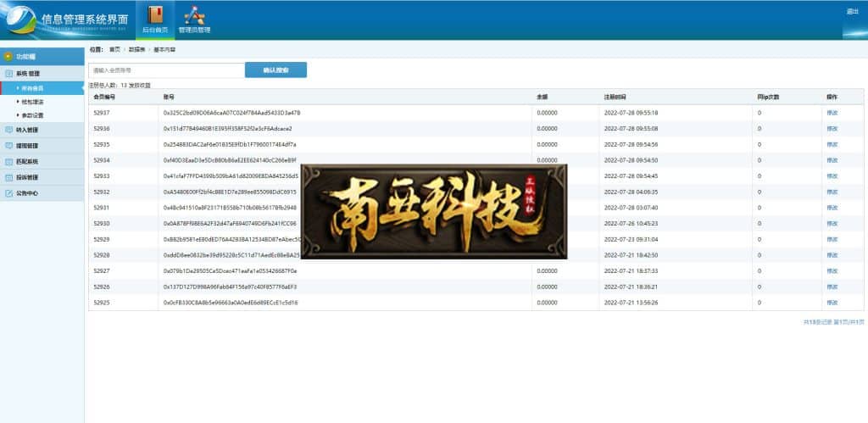The width and height of the screenshot is (868, 423).
Task: Click account address starting 0x137D127D998A
Action: point(230,287)
